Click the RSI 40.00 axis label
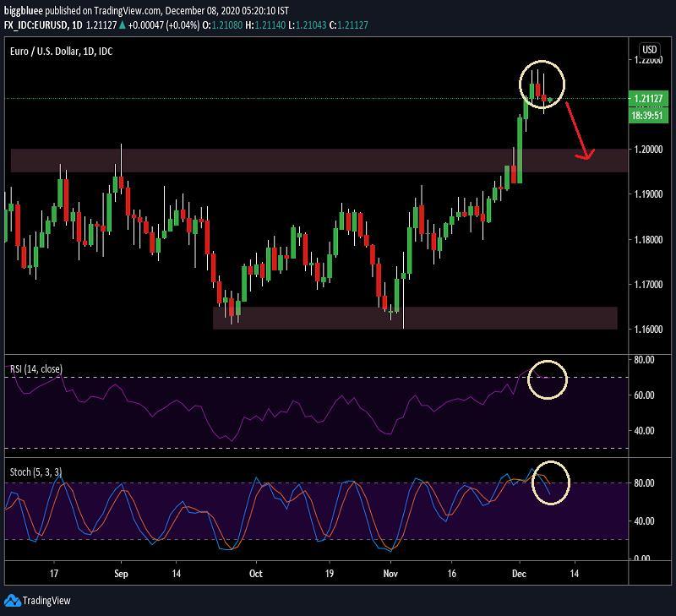 click(x=644, y=430)
